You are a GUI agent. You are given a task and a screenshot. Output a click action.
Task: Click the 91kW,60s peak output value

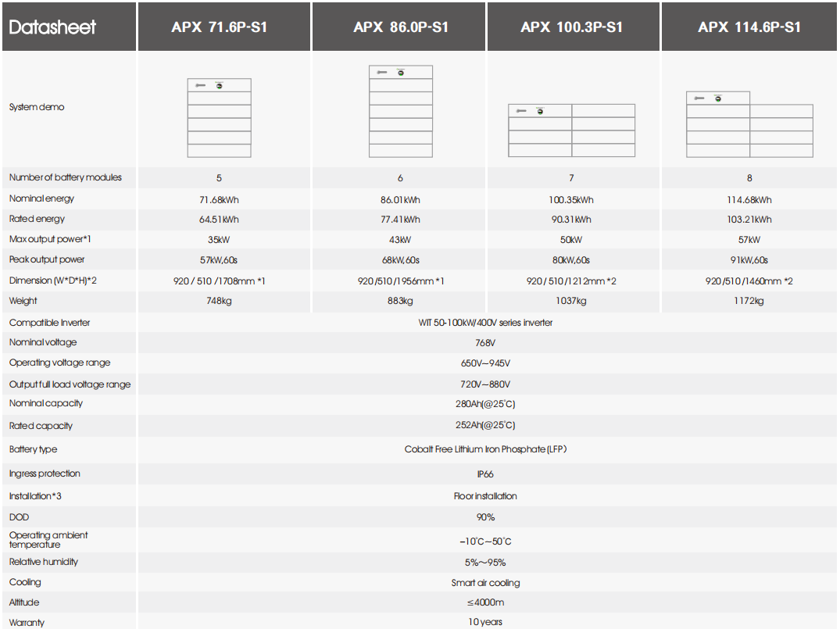pyautogui.click(x=749, y=260)
